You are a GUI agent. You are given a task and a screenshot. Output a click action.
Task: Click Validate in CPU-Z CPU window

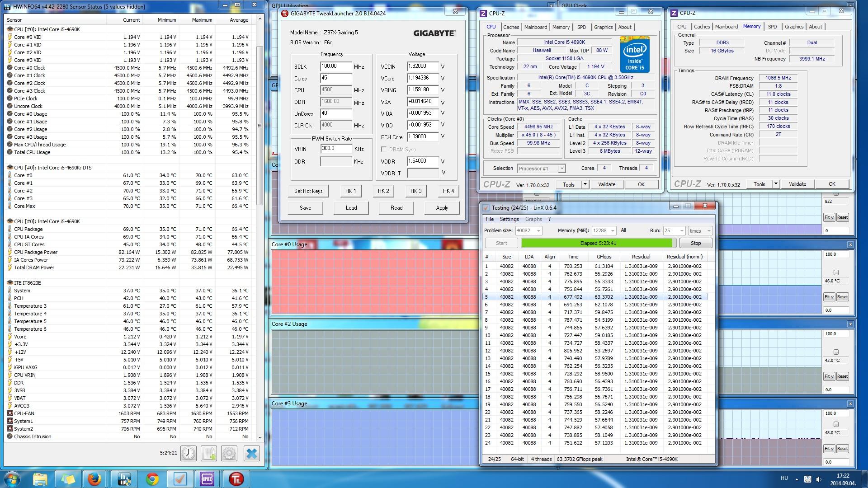[x=607, y=184]
